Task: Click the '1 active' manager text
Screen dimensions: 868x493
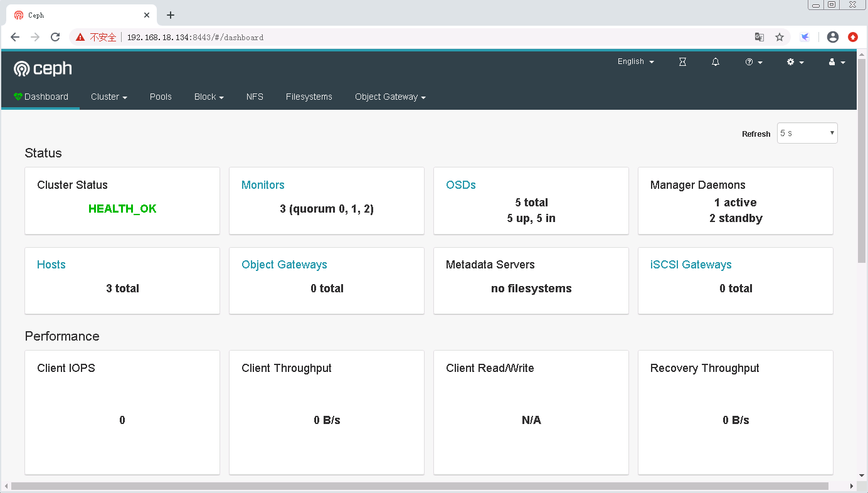Action: point(736,203)
